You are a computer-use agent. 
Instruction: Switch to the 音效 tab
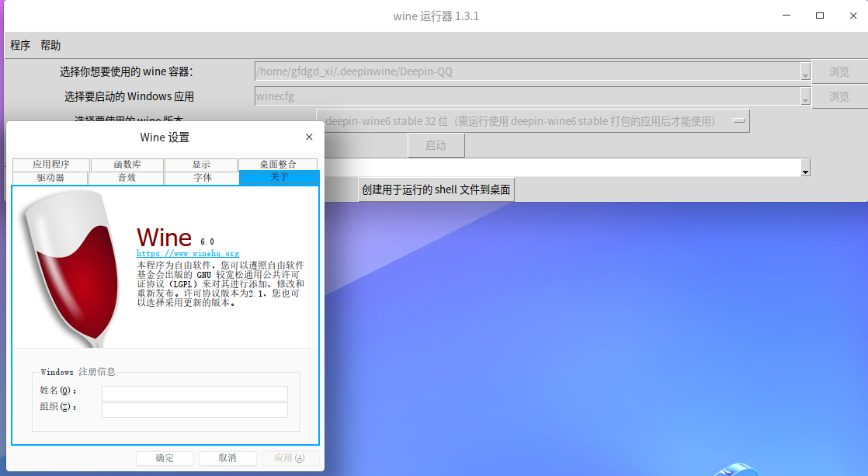127,178
